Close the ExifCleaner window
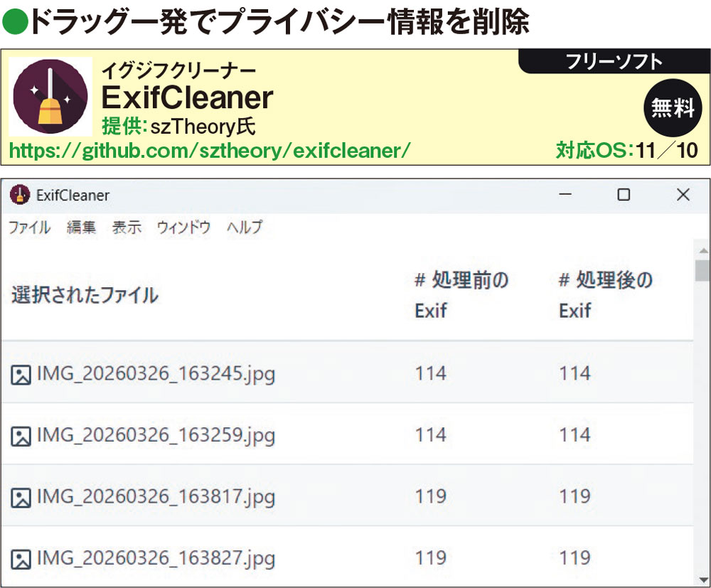 pyautogui.click(x=683, y=195)
